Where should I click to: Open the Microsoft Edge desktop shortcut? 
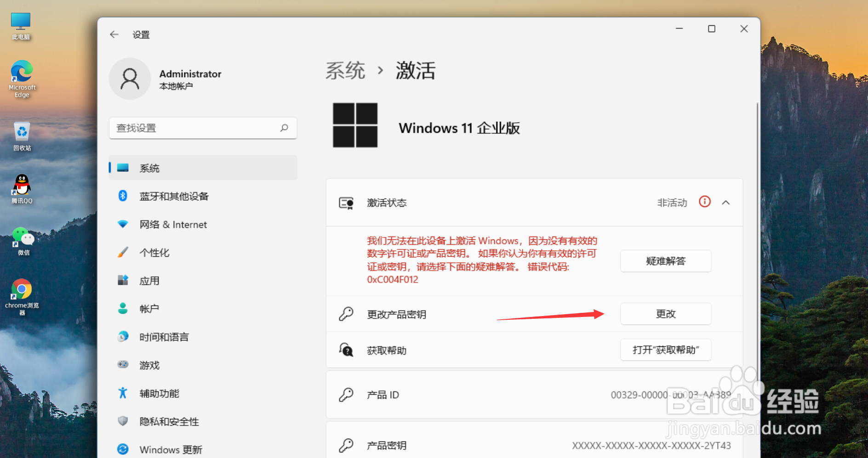[x=22, y=79]
